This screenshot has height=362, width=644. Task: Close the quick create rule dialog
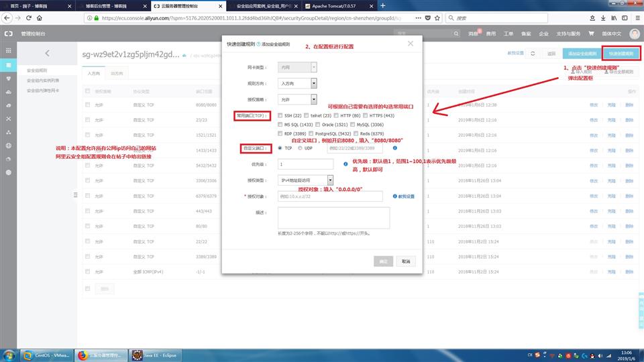pyautogui.click(x=411, y=44)
